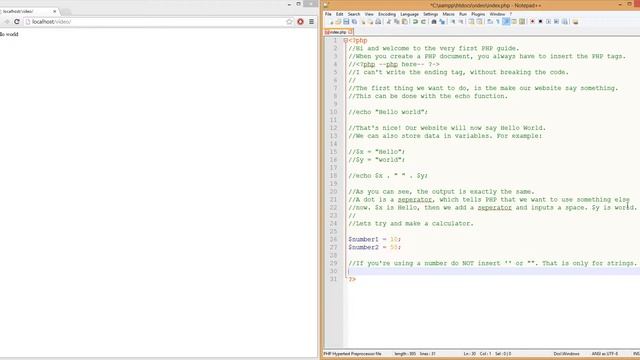Open the Edit menu

point(340,14)
